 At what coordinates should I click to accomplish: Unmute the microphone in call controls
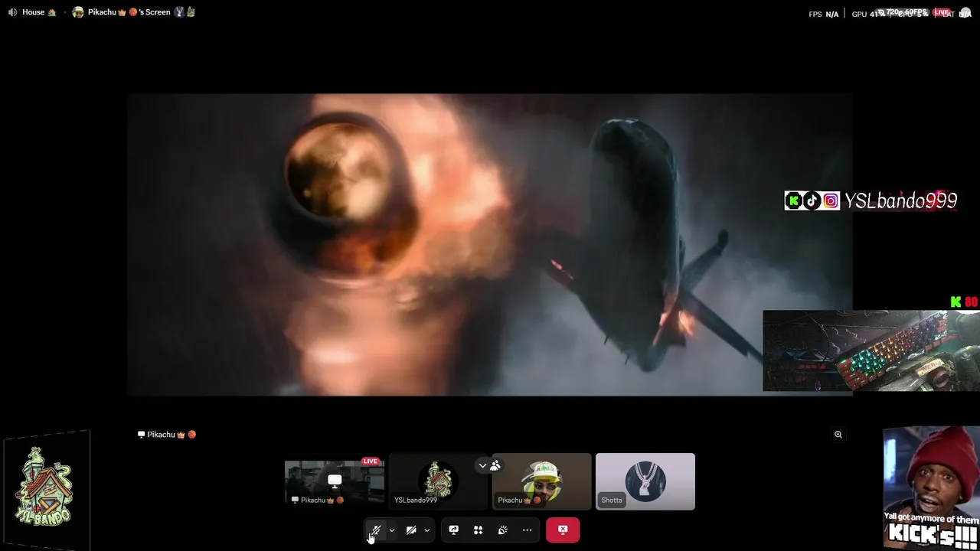[375, 530]
